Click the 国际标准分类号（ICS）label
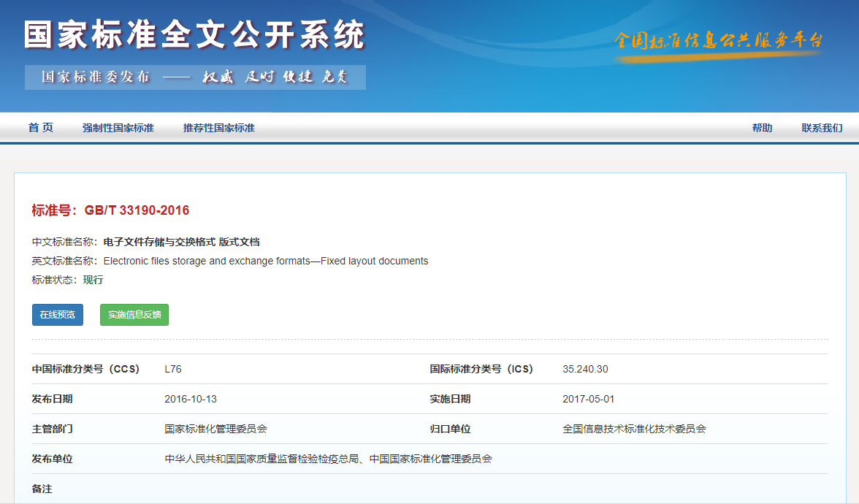The height and width of the screenshot is (504, 859). tap(481, 370)
